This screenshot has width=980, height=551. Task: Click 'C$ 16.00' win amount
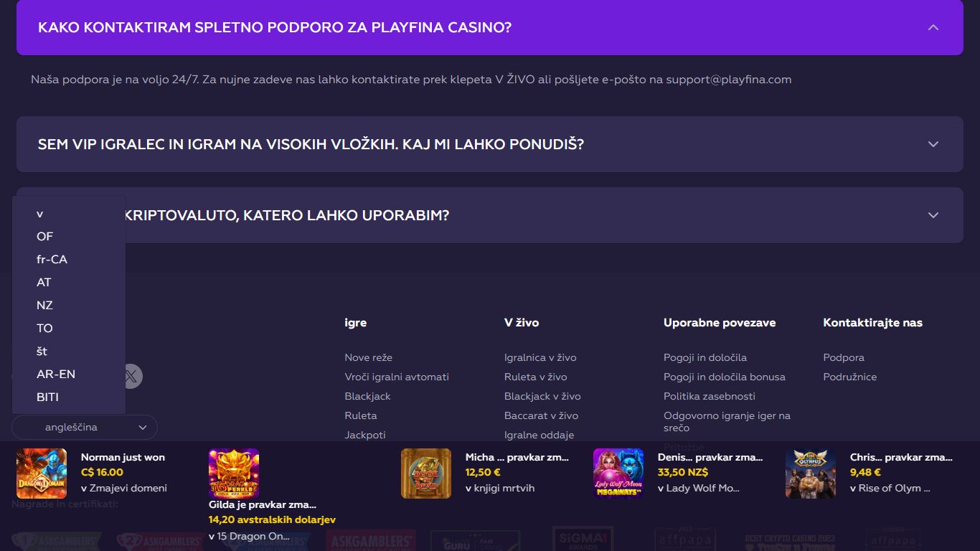click(x=102, y=472)
